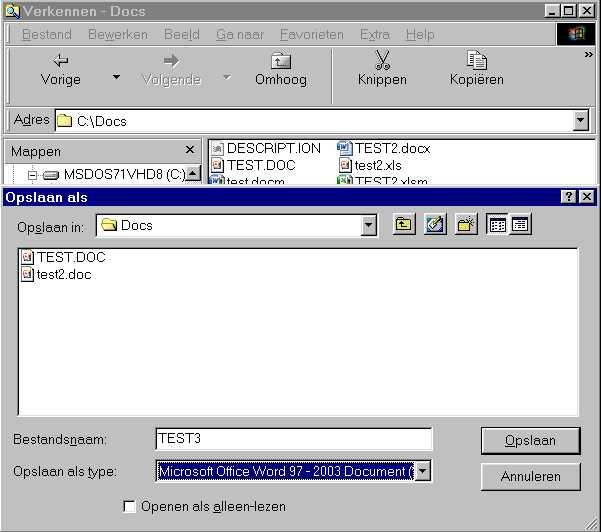
Task: Click the Opslaan button
Action: click(530, 440)
